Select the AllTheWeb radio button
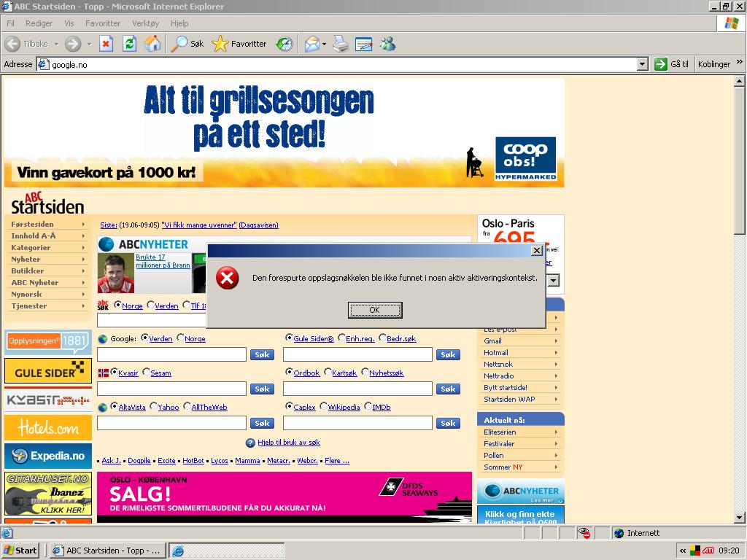Viewport: 747px width, 560px height. tap(187, 406)
